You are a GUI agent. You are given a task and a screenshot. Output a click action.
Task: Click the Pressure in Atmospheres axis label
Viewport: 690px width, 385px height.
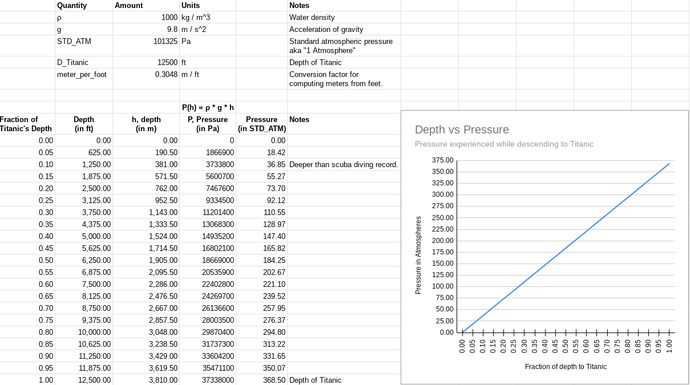418,255
